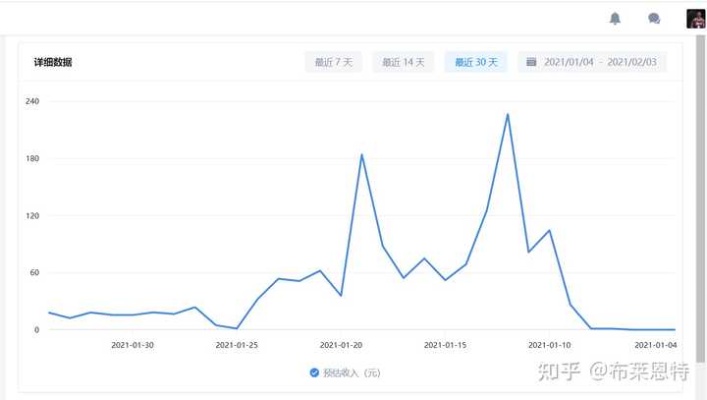Click the 2021-01-20 axis label

tap(341, 345)
